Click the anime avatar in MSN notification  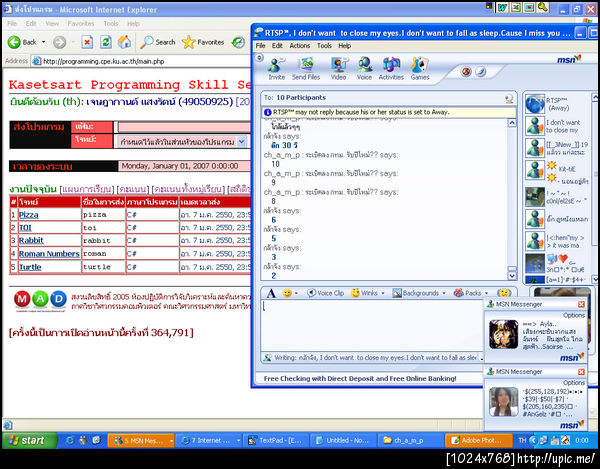click(503, 334)
